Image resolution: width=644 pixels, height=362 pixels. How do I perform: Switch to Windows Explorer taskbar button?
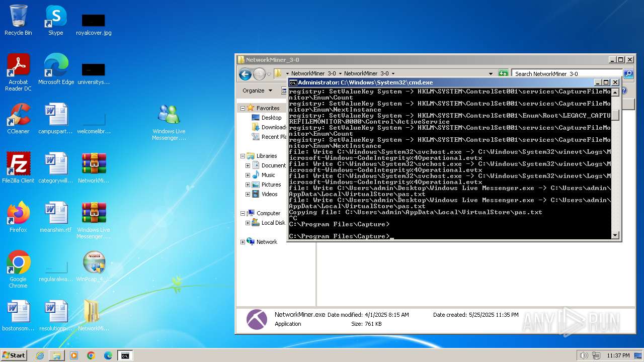(x=57, y=355)
